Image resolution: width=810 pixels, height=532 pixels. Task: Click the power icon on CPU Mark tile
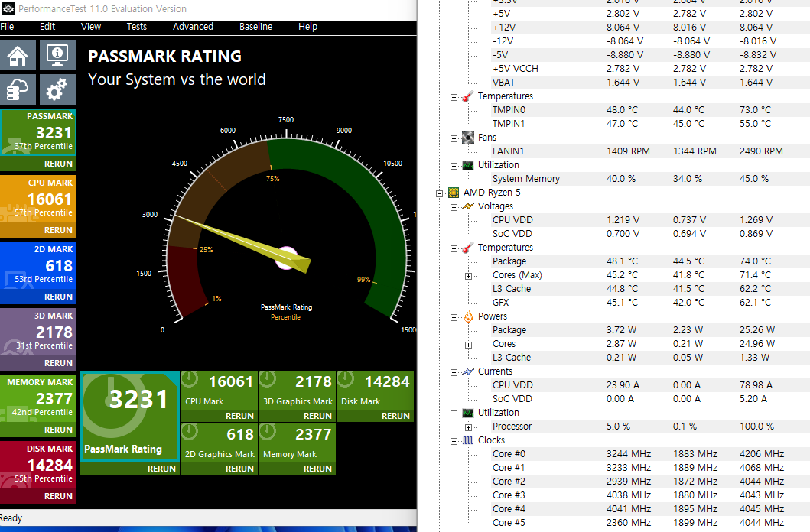coord(190,379)
